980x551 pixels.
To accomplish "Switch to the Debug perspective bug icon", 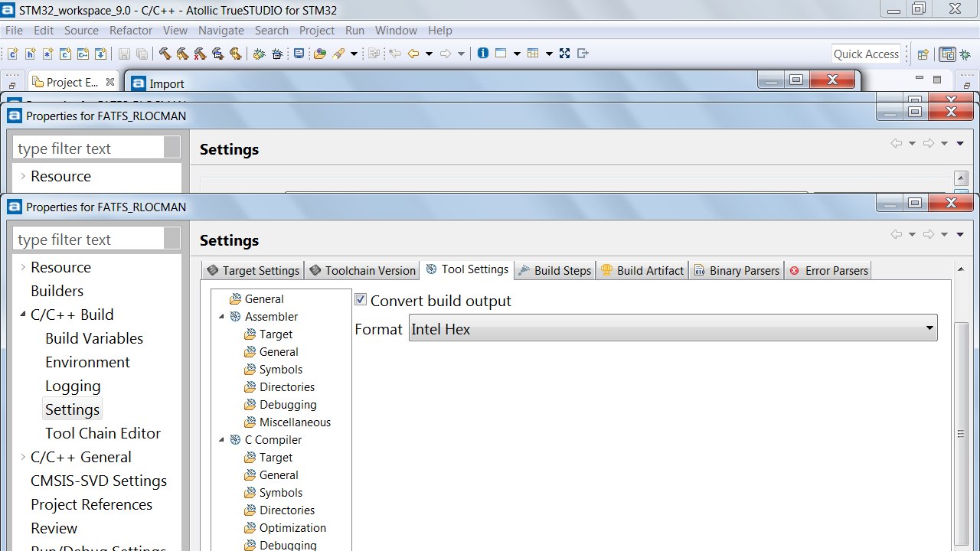I will pyautogui.click(x=965, y=54).
